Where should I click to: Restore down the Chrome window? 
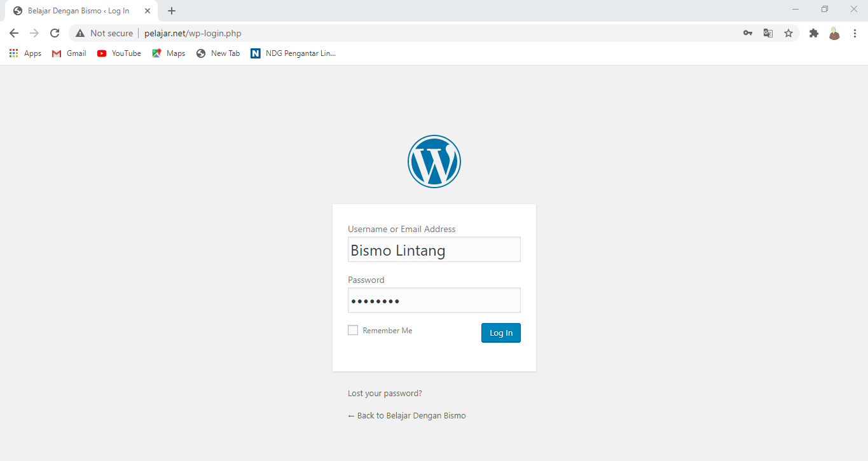pyautogui.click(x=825, y=10)
